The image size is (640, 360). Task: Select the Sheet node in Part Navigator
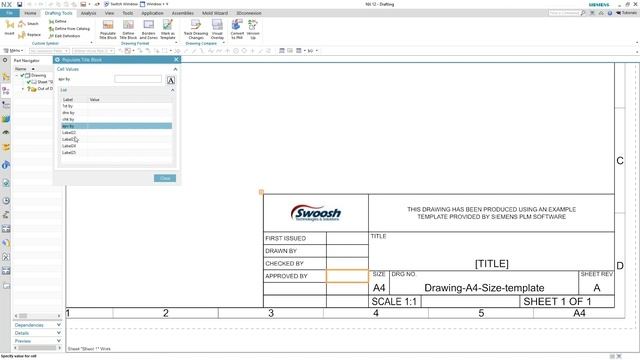coord(40,82)
